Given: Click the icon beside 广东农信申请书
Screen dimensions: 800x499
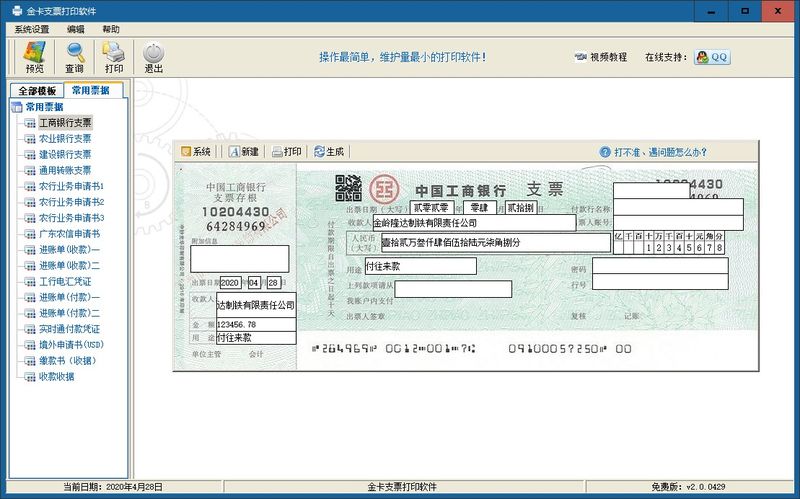Looking at the screenshot, I should [x=30, y=234].
